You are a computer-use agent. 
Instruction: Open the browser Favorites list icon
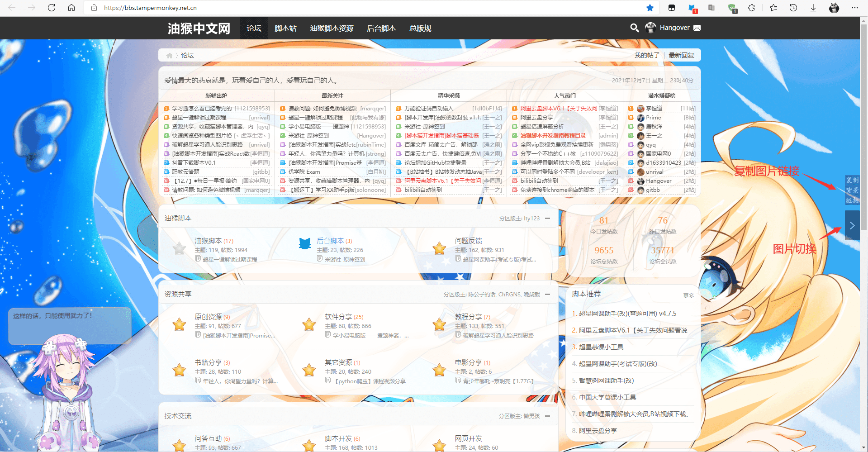point(773,8)
